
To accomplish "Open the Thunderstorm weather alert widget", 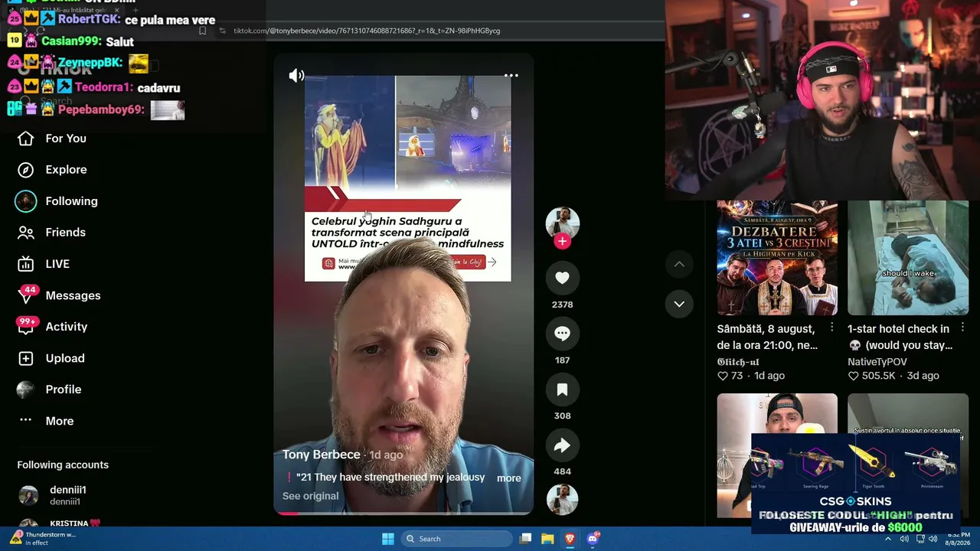I will [x=43, y=539].
